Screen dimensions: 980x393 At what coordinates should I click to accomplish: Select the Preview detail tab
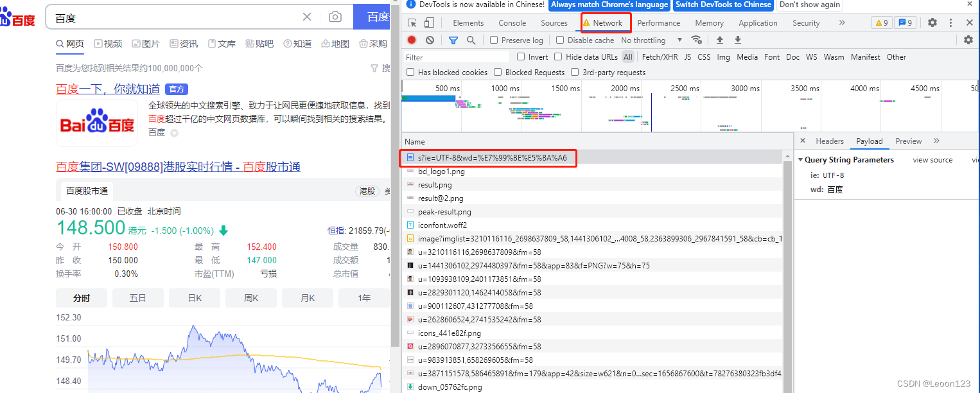point(908,141)
